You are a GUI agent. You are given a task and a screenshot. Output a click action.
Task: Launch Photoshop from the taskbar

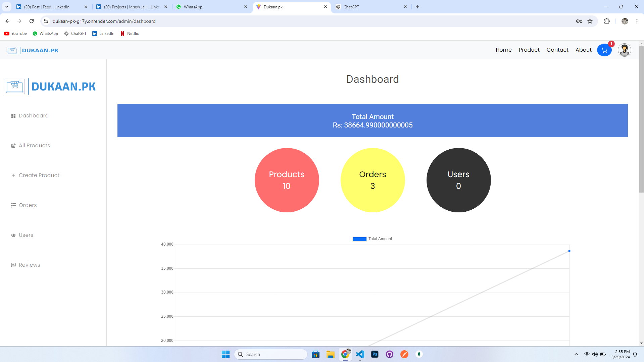coord(375,354)
